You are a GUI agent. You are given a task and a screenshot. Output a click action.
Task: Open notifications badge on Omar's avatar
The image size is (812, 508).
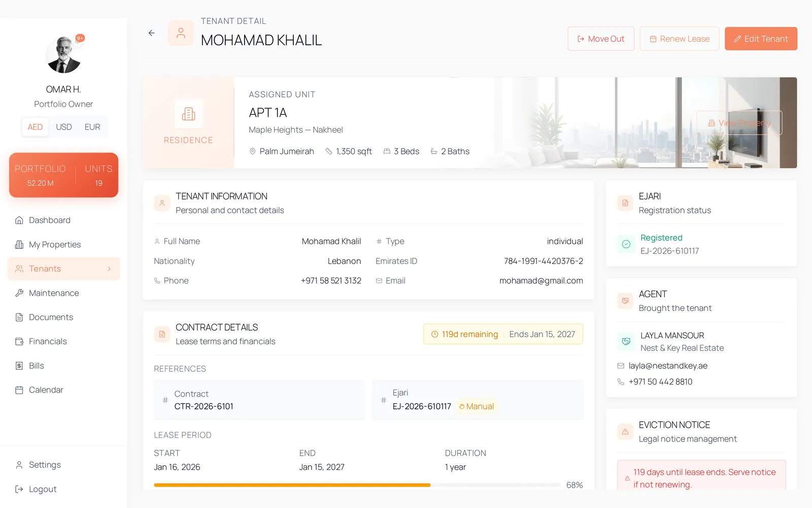(80, 39)
